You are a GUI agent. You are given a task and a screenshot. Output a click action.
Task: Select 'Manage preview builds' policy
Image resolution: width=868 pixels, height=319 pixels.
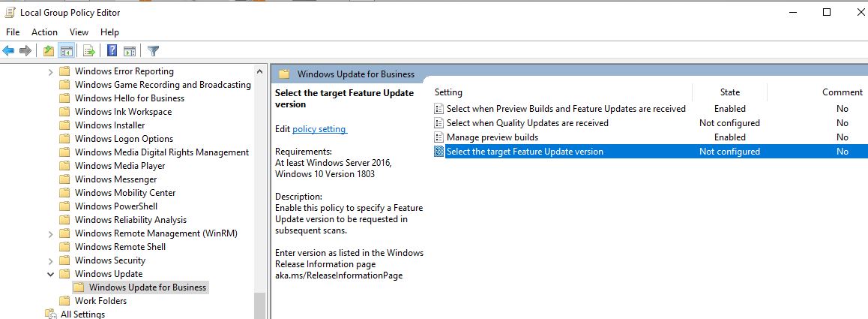(x=492, y=137)
